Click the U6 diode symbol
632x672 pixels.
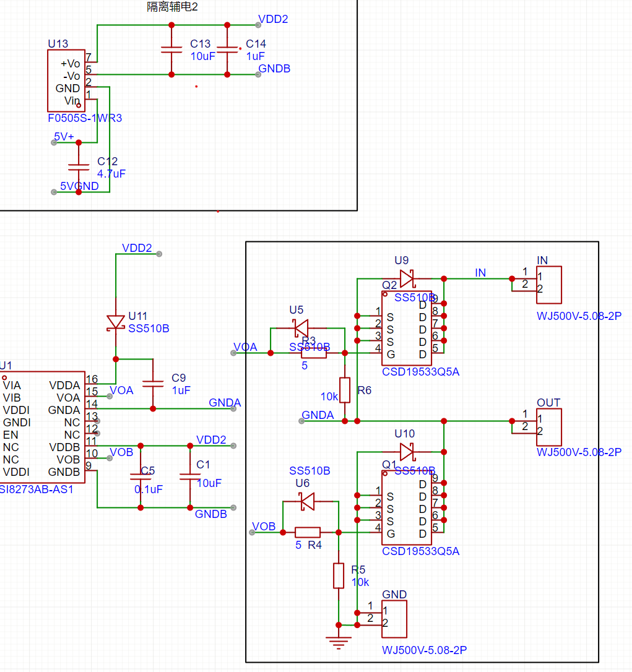click(308, 501)
